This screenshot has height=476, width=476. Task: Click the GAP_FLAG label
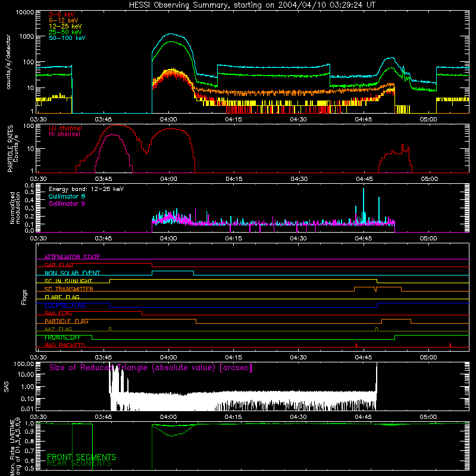pos(58,265)
